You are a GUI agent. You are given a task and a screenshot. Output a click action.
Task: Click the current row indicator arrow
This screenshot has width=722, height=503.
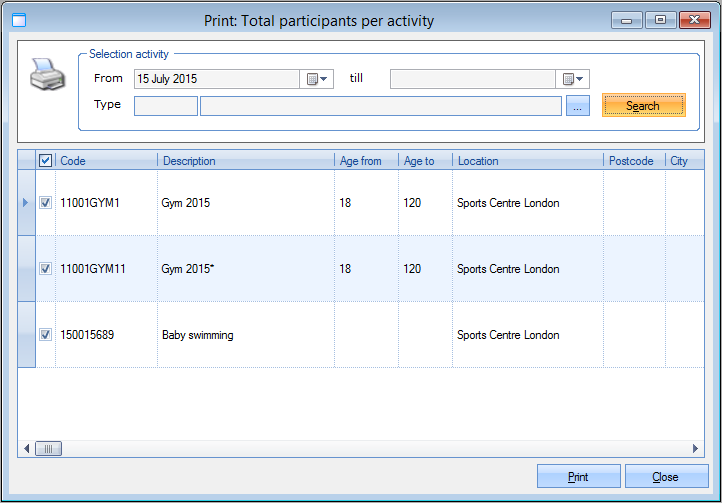[26, 203]
